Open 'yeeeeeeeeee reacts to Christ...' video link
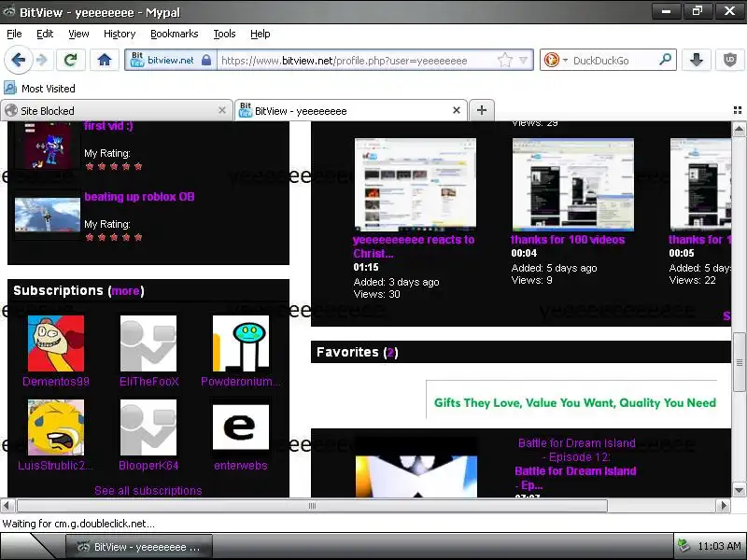The height and width of the screenshot is (560, 747). (414, 246)
